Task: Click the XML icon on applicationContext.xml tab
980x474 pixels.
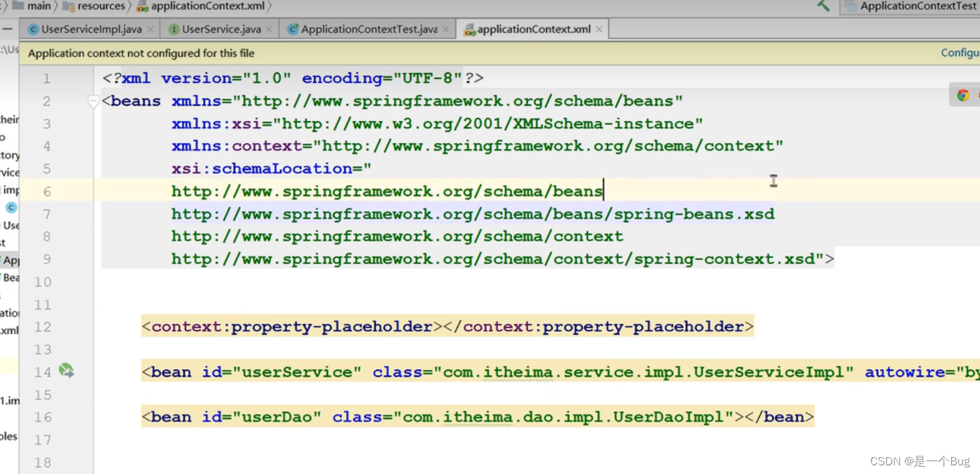Action: (x=470, y=29)
